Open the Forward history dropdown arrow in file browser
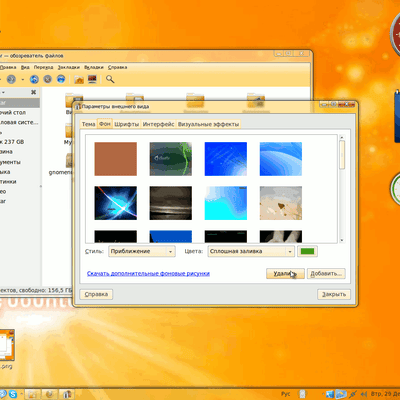 click(x=23, y=80)
